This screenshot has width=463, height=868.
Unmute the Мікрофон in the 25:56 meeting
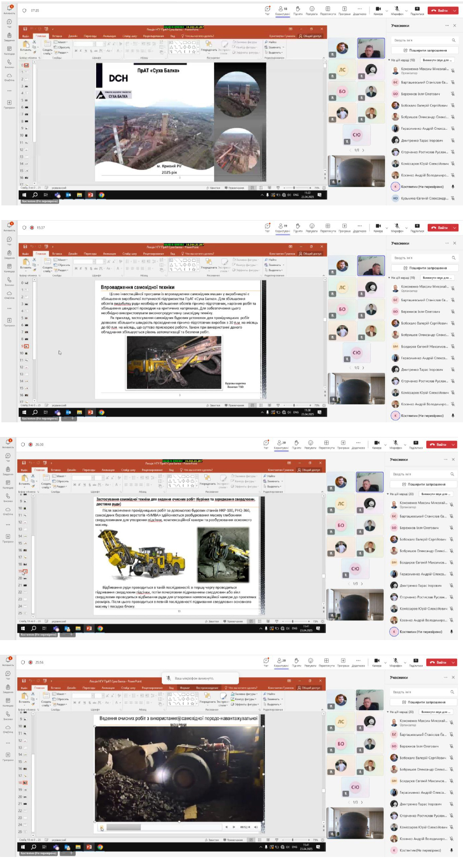click(x=396, y=662)
